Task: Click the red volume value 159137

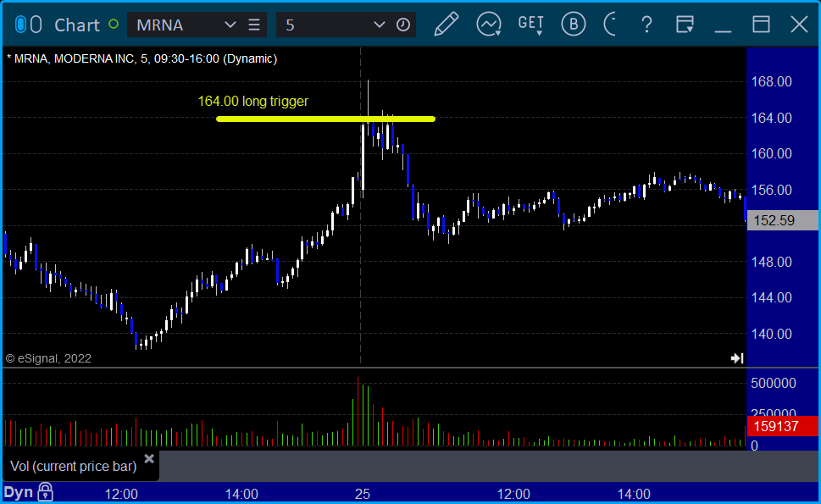Action: tap(782, 426)
